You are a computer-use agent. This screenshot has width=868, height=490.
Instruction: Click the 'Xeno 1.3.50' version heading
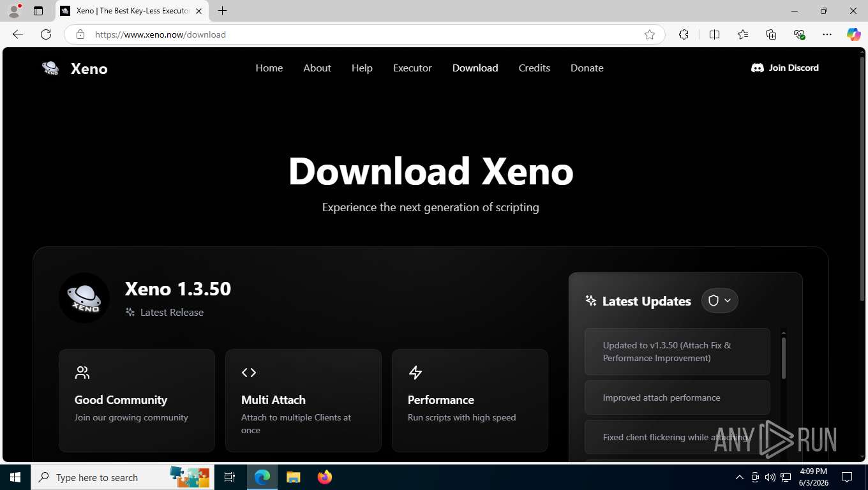(178, 289)
